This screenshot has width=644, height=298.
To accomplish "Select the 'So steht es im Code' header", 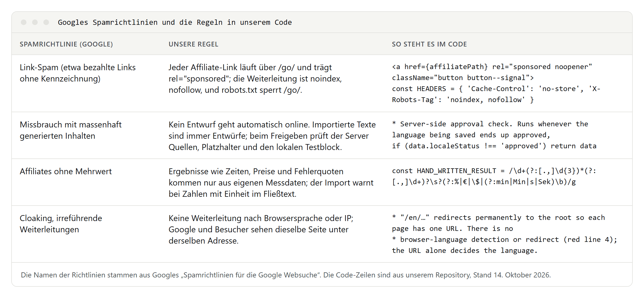I will point(429,44).
